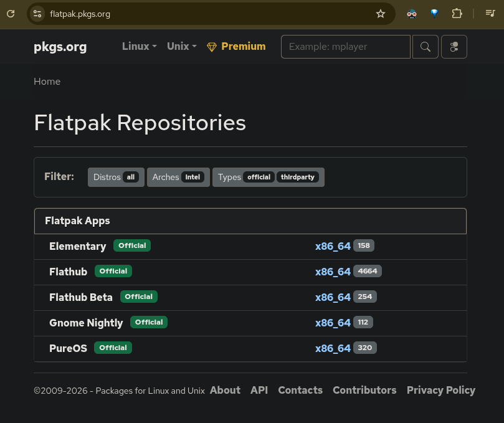Open the goggles-face browser extension icon
The image size is (504, 423).
[x=412, y=14]
